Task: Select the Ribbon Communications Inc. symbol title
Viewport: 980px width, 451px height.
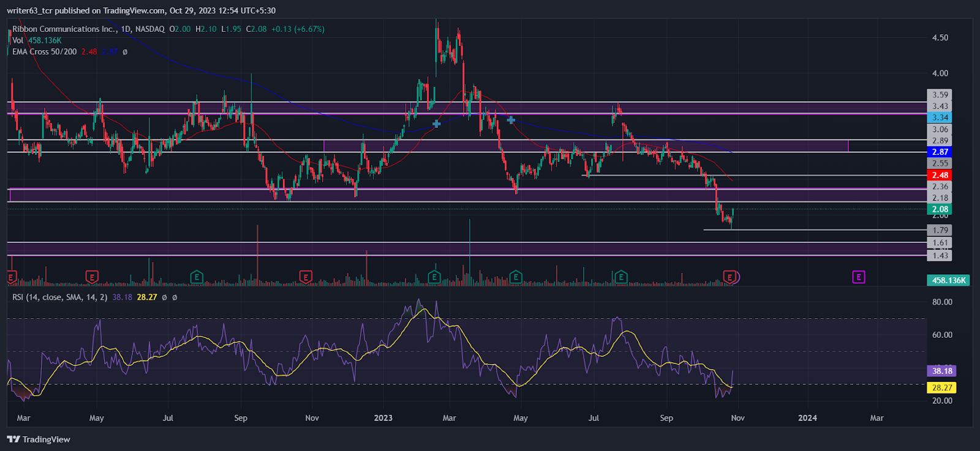Action: 64,29
